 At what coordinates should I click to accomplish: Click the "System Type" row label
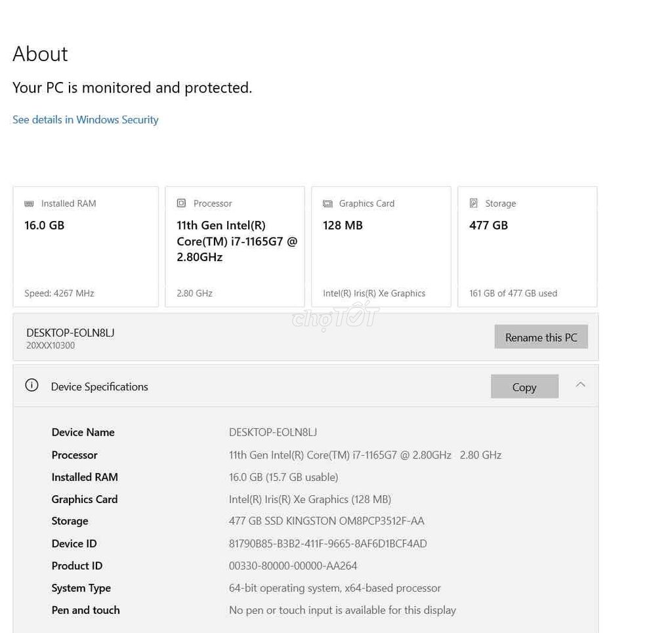tap(81, 588)
